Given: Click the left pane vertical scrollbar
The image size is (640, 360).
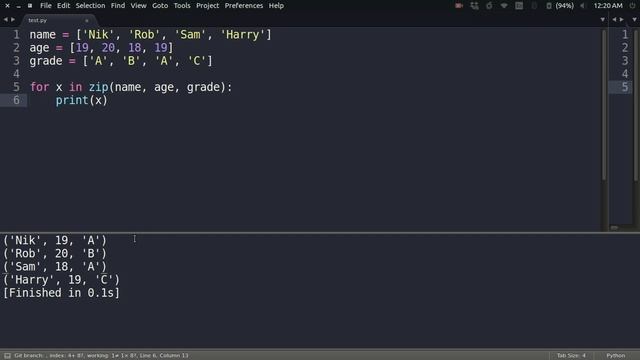Looking at the screenshot, I should (x=604, y=105).
